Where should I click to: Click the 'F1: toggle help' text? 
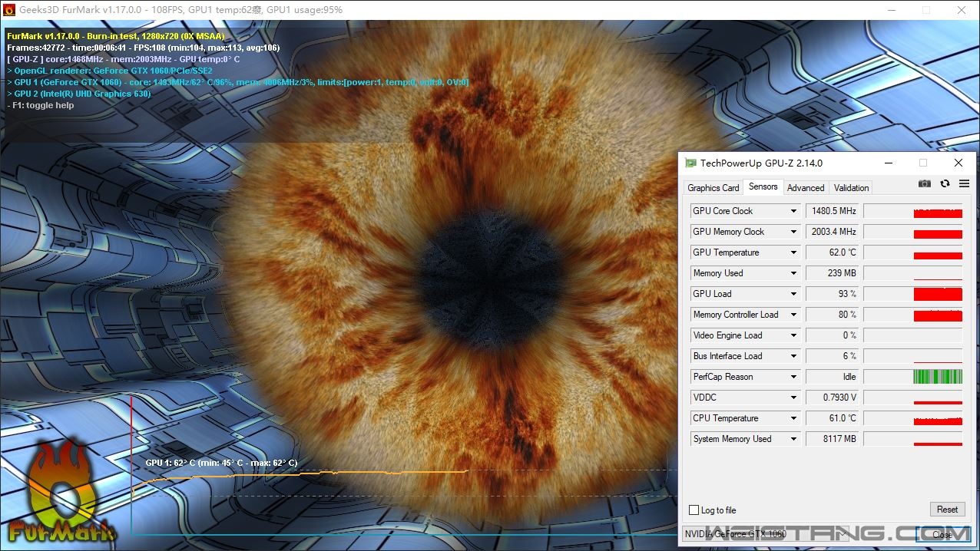click(x=41, y=105)
